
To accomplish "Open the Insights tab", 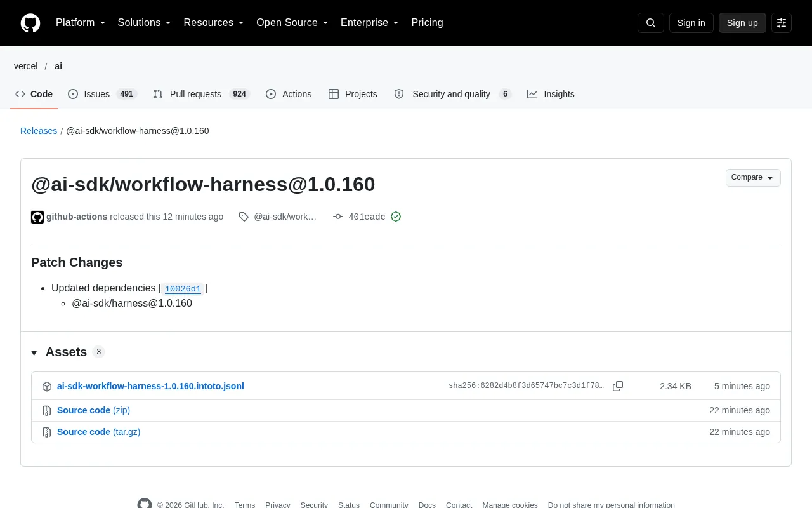I will [x=551, y=94].
